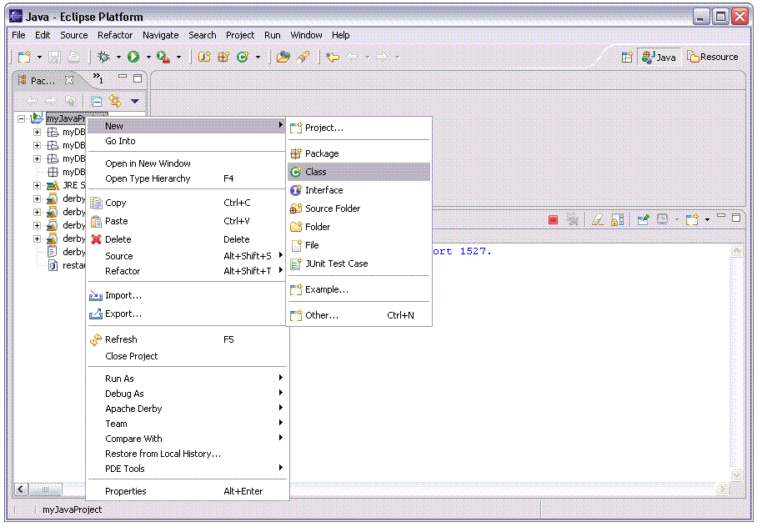This screenshot has height=532, width=762.
Task: Expand the JRE System Library tree node
Action: (x=37, y=185)
